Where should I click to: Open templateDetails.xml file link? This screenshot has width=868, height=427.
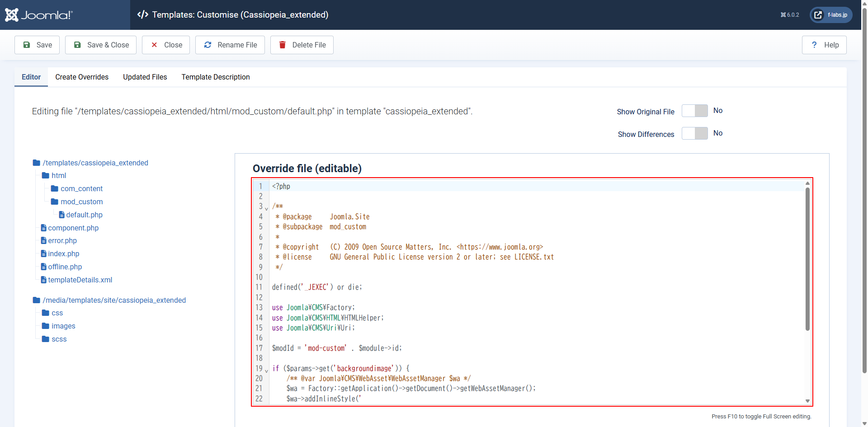[80, 280]
